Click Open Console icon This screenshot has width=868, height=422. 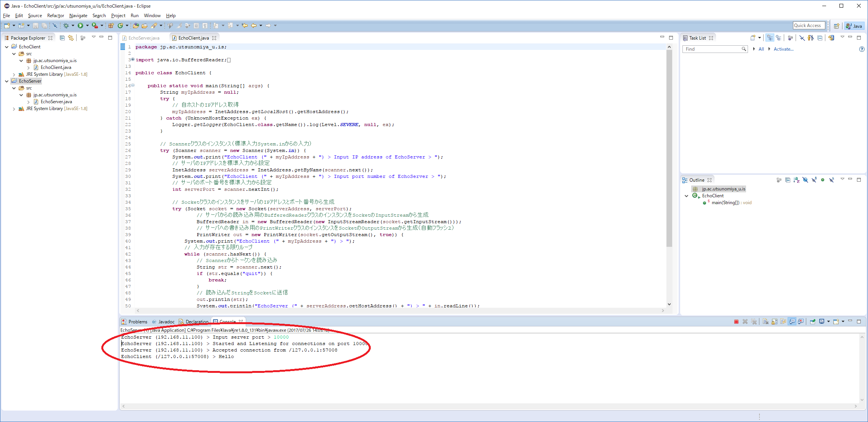pyautogui.click(x=836, y=322)
